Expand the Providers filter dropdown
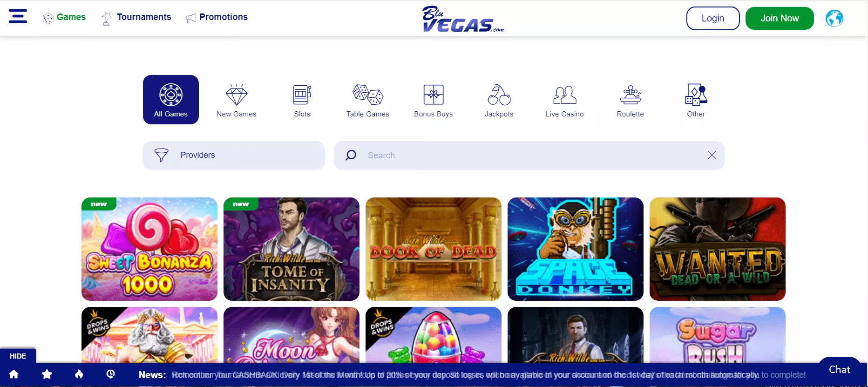Viewport: 868px width, 387px height. pos(234,155)
